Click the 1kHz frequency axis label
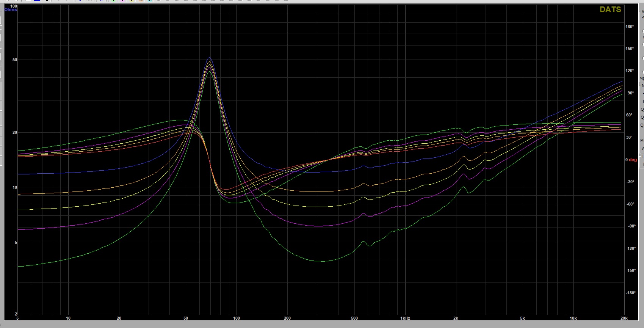The height and width of the screenshot is (328, 644). point(405,318)
